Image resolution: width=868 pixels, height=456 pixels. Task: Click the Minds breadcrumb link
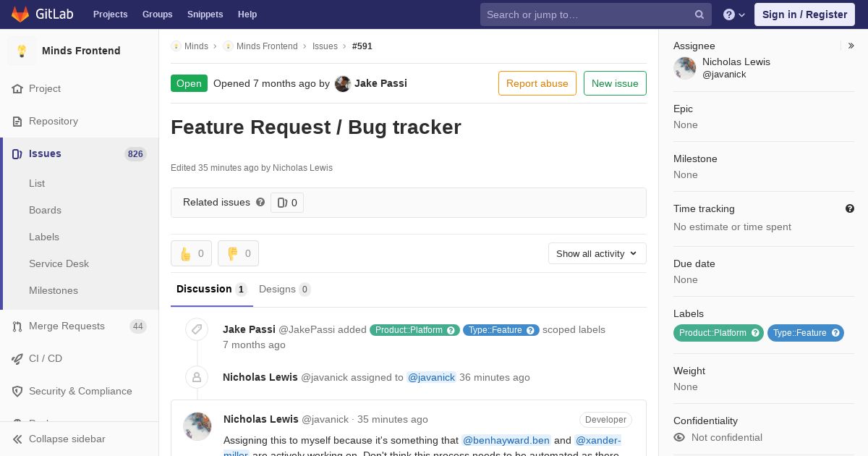tap(196, 46)
